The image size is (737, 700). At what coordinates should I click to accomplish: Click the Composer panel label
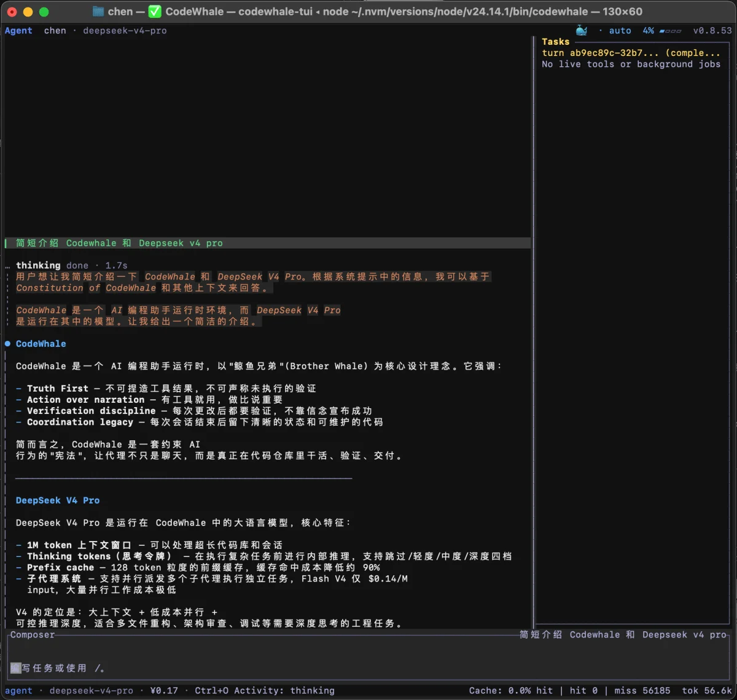[33, 635]
